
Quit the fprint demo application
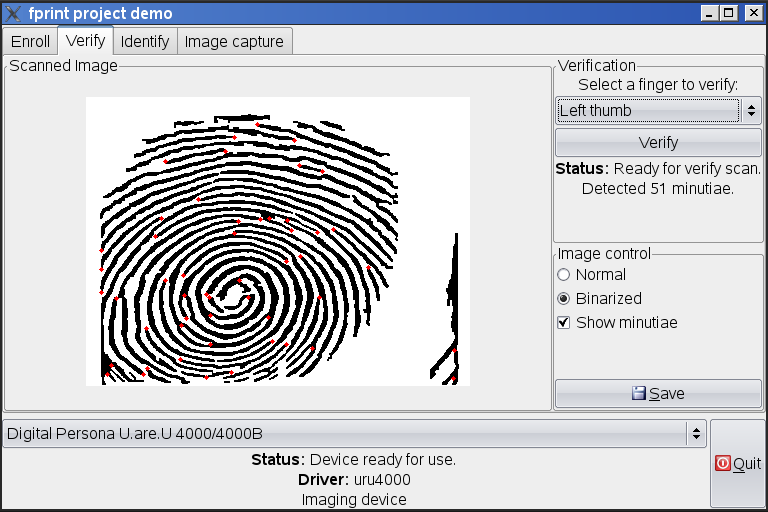coord(738,463)
